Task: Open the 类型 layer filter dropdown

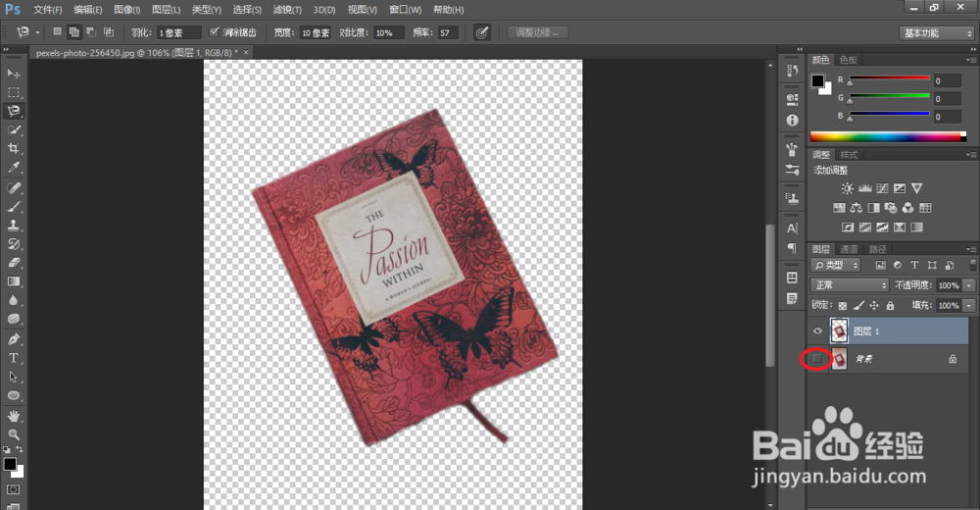Action: [x=836, y=266]
